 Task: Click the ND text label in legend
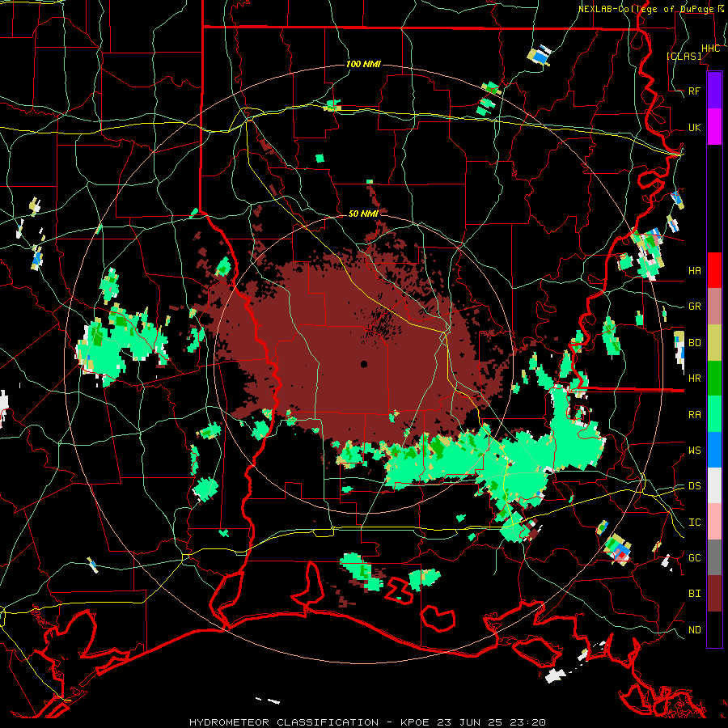point(695,630)
